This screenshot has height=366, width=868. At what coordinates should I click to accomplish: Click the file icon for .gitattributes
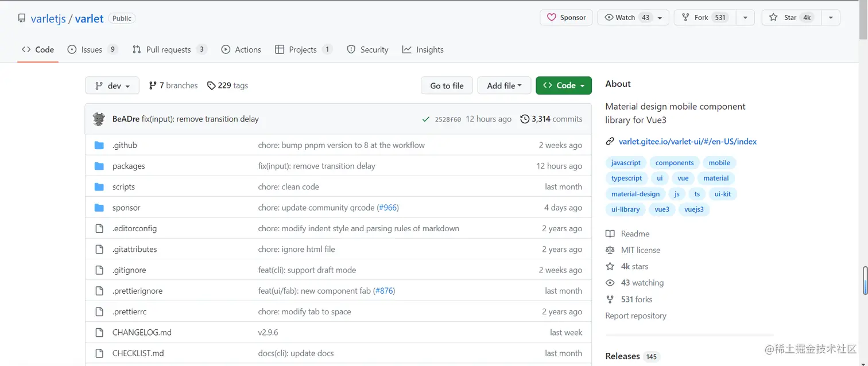click(x=99, y=249)
